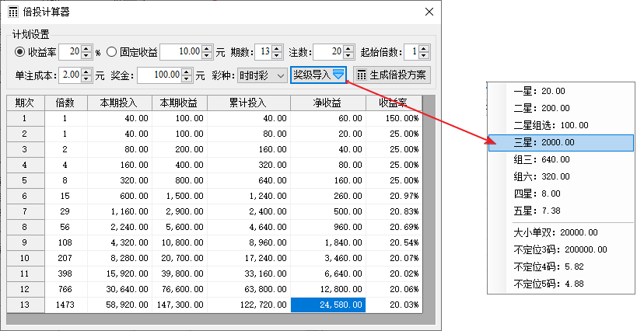Click the calculator icon in title bar
This screenshot has height=331, width=644.
point(13,12)
